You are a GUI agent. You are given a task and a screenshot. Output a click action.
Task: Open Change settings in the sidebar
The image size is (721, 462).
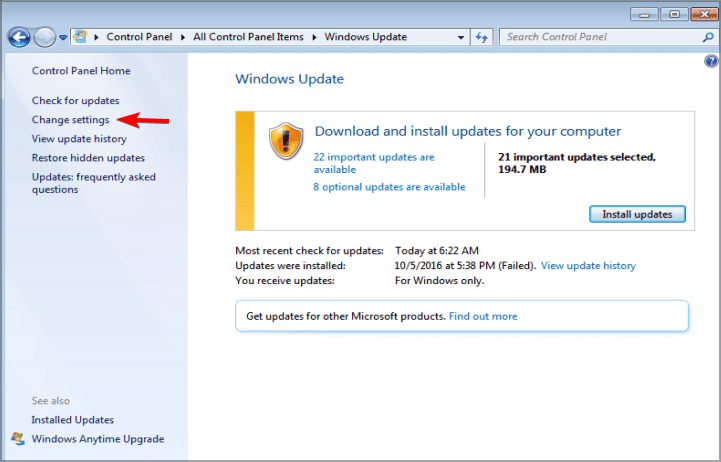[70, 120]
